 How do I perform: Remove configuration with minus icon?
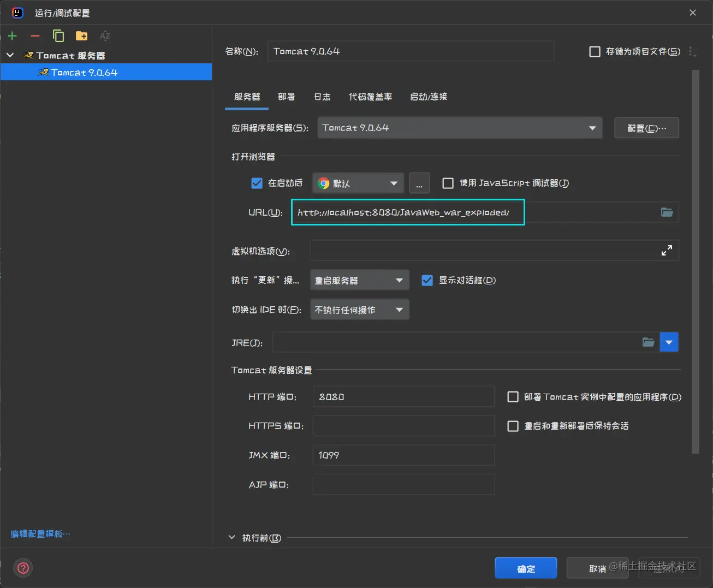pyautogui.click(x=35, y=36)
